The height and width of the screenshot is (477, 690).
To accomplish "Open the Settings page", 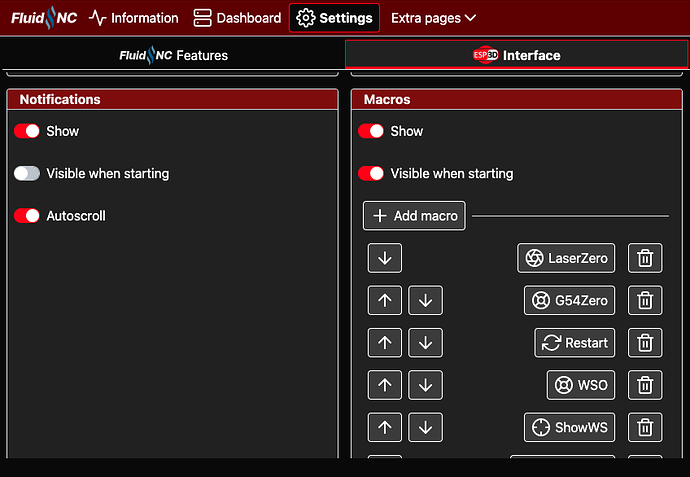I will (334, 18).
